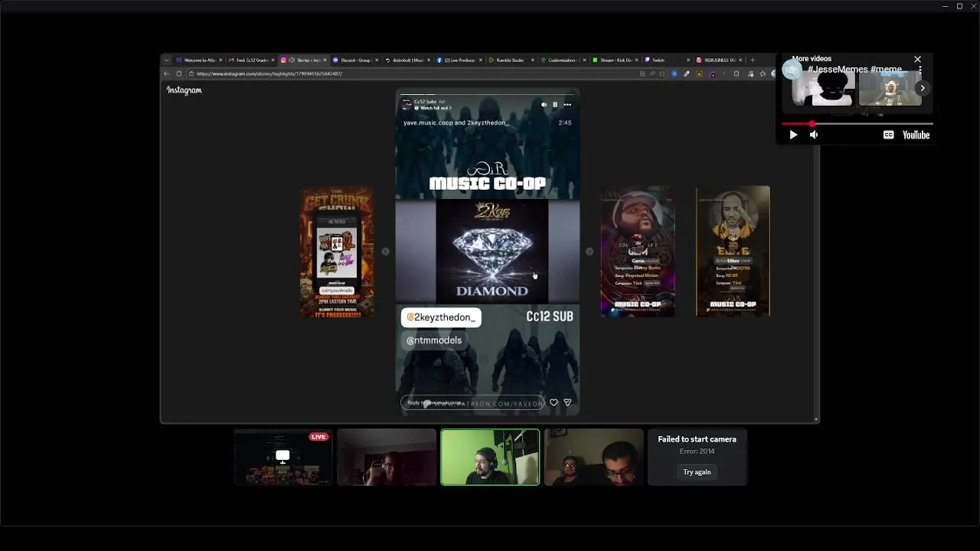Bookmark the page with the star icon

(x=662, y=73)
